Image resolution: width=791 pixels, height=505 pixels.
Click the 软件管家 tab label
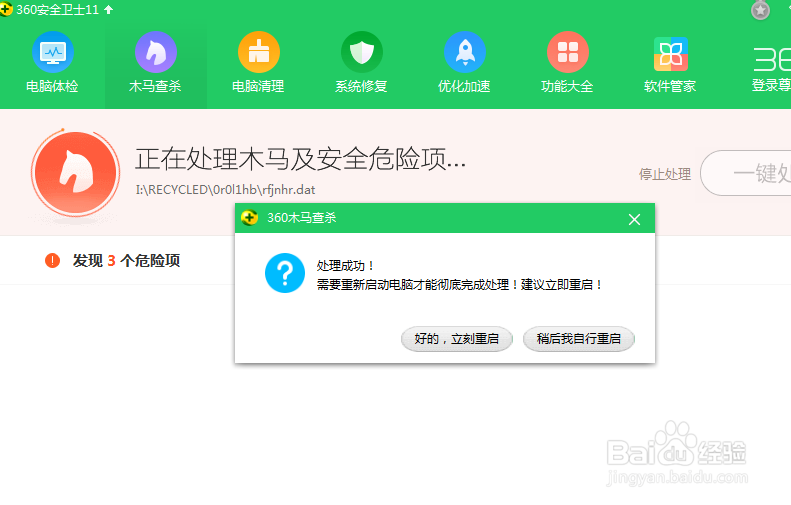pyautogui.click(x=670, y=86)
